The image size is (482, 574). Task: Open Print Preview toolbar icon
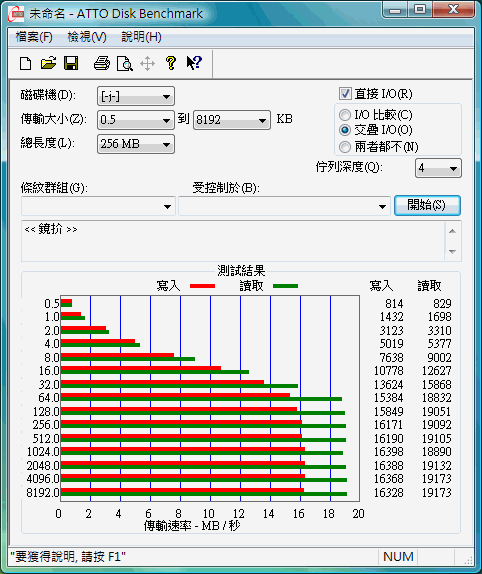pyautogui.click(x=124, y=64)
